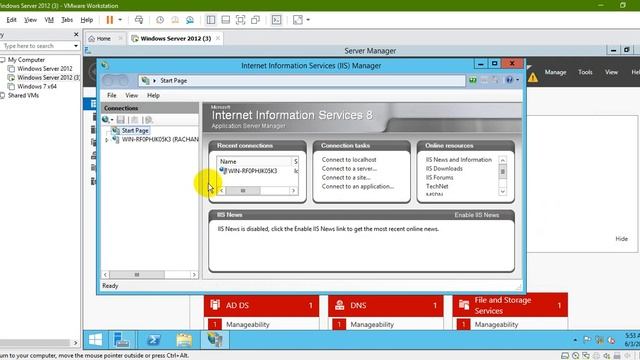The height and width of the screenshot is (360, 640).
Task: Click Connect to a server...
Action: [x=349, y=169]
